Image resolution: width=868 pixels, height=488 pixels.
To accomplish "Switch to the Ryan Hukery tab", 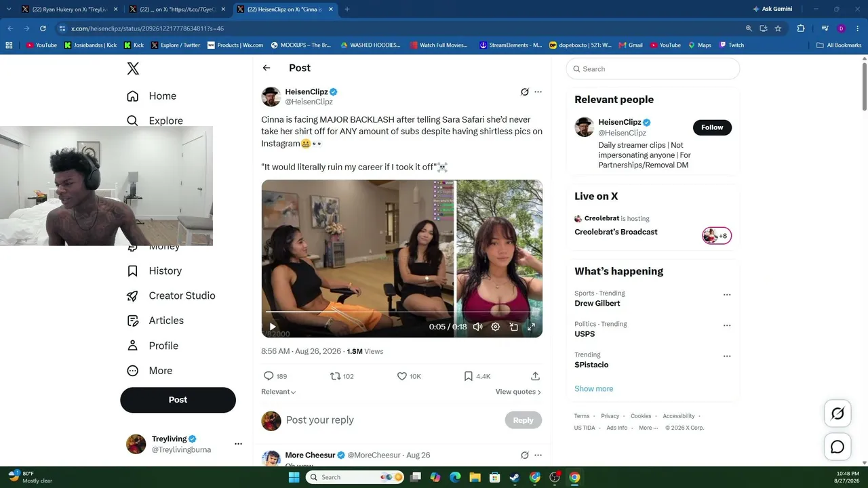I will [68, 9].
